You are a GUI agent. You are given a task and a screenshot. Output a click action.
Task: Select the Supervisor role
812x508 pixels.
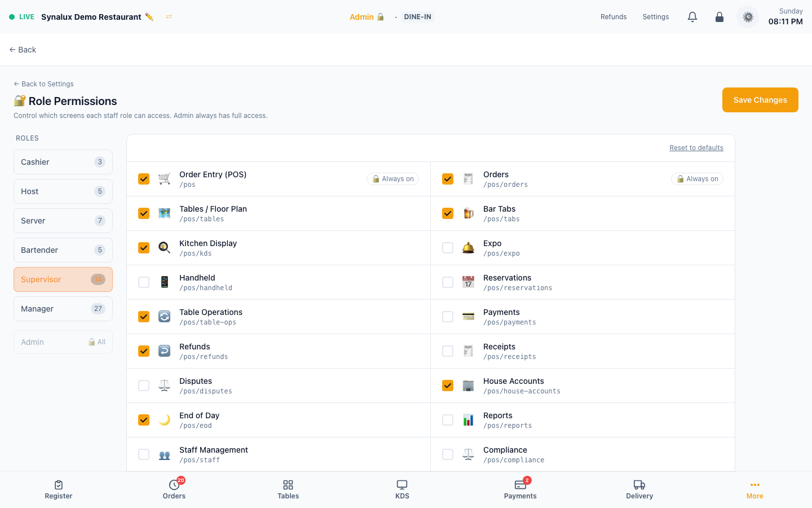(63, 279)
